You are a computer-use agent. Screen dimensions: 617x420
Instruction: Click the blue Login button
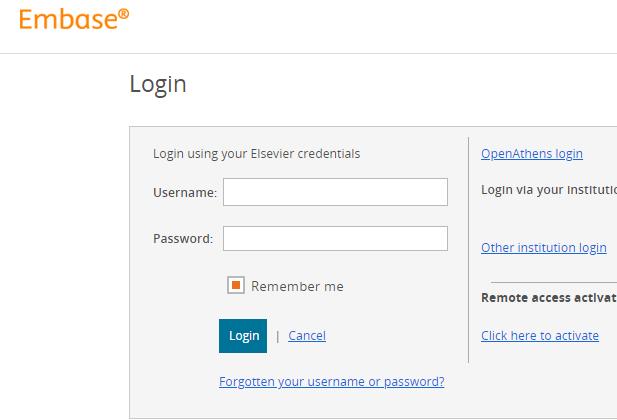tap(243, 336)
